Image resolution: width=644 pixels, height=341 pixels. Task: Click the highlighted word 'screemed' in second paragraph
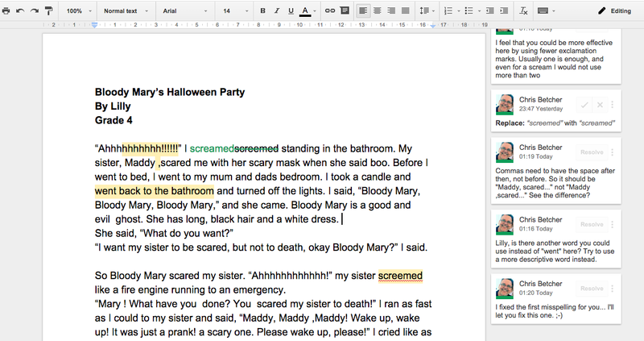pos(400,276)
